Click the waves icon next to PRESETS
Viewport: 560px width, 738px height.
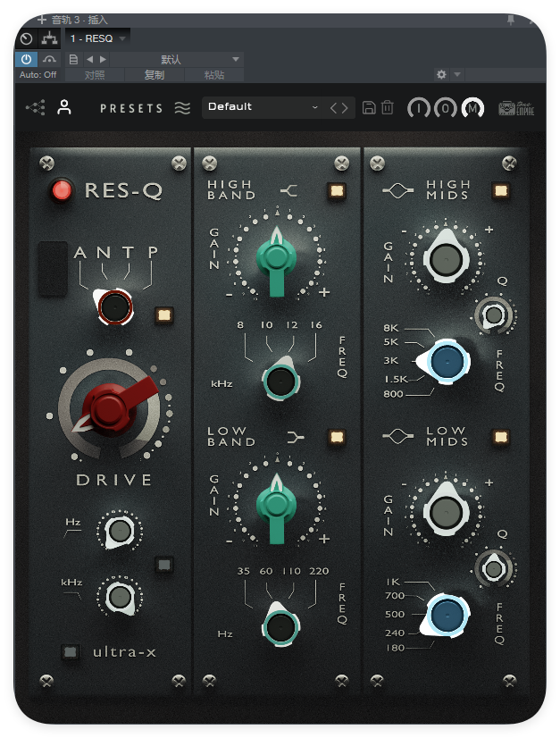coord(182,108)
